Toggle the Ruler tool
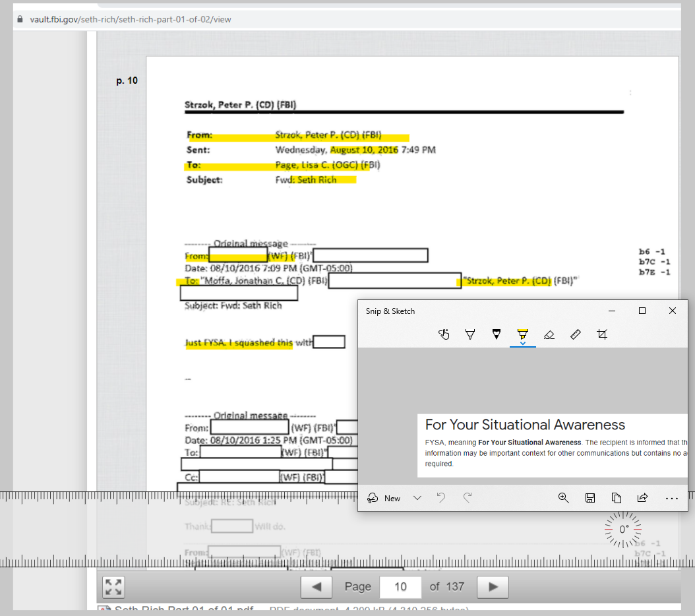Viewport: 695px width, 616px height. 576,334
